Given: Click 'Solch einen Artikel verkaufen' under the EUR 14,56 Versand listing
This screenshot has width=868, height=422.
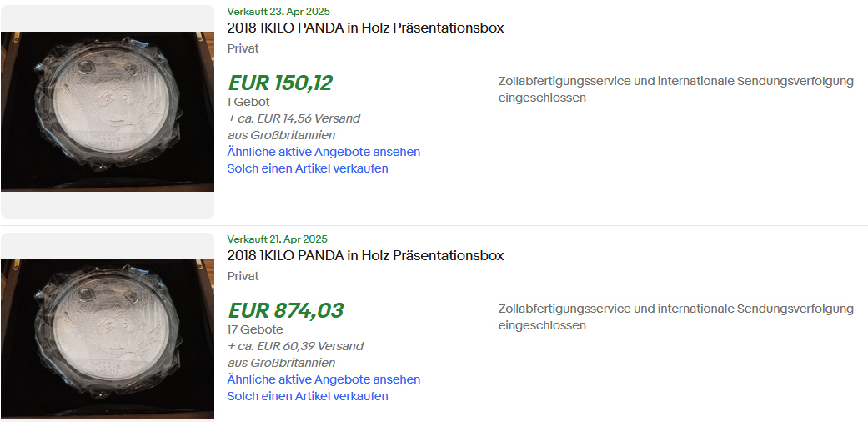Looking at the screenshot, I should tap(308, 168).
